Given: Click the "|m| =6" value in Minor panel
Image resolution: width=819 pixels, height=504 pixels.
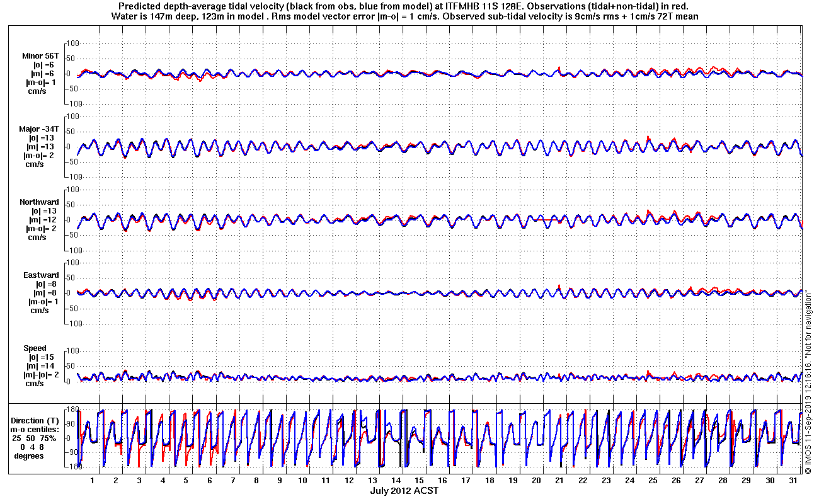Looking at the screenshot, I should click(43, 73).
